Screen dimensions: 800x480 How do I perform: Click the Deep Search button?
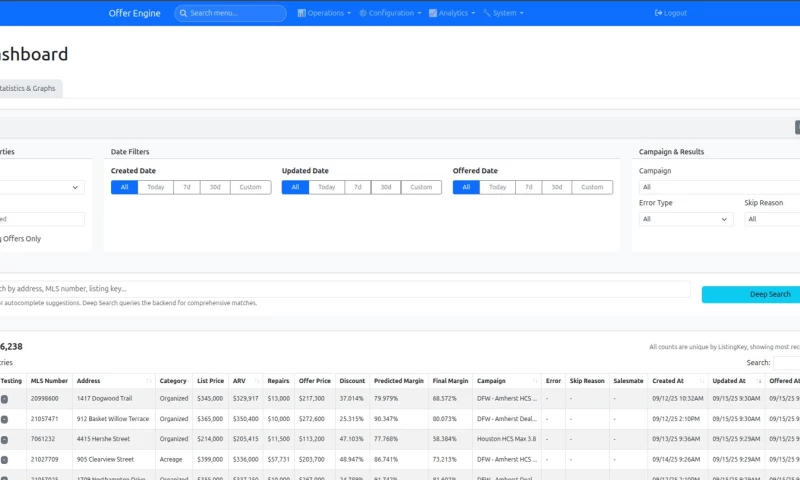point(751,294)
